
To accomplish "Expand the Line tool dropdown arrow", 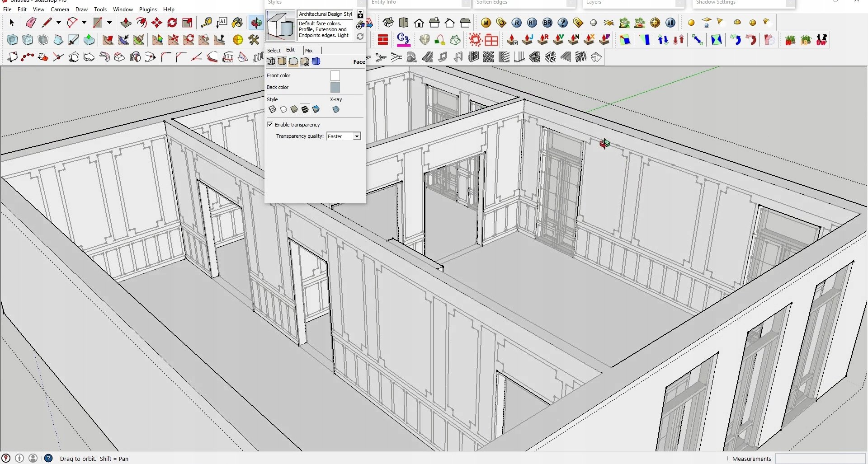I will click(x=59, y=23).
